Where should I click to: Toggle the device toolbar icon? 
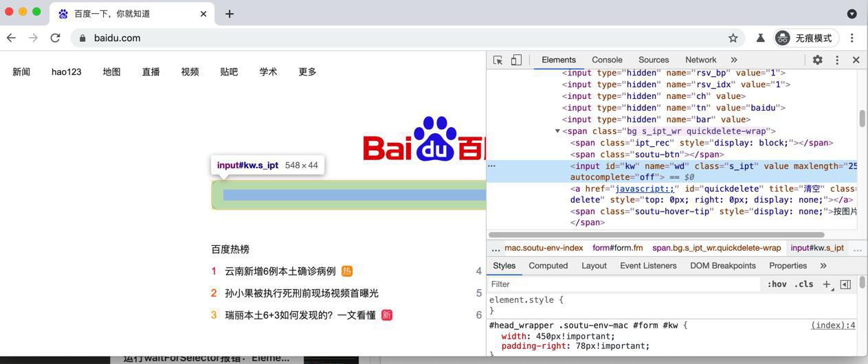click(x=516, y=60)
